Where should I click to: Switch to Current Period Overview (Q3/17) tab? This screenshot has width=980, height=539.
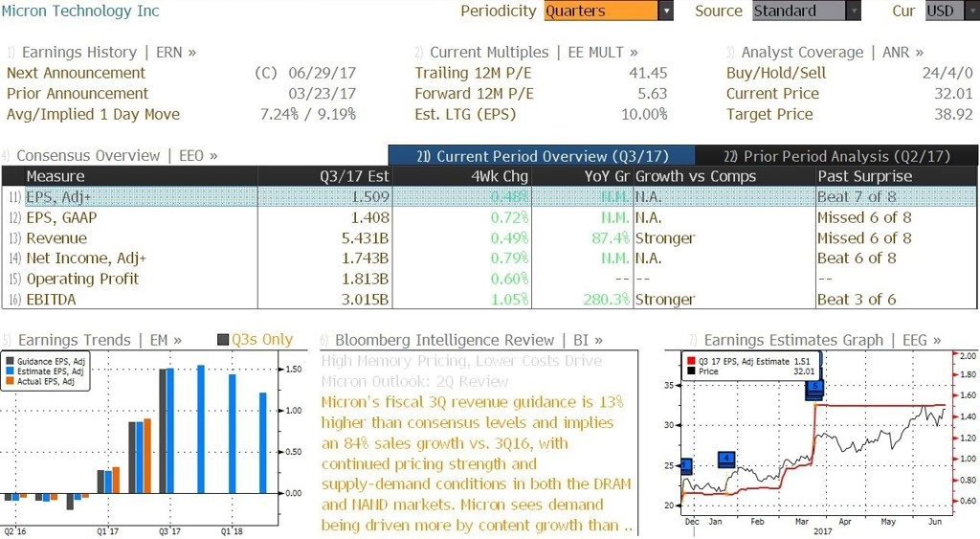(x=542, y=156)
